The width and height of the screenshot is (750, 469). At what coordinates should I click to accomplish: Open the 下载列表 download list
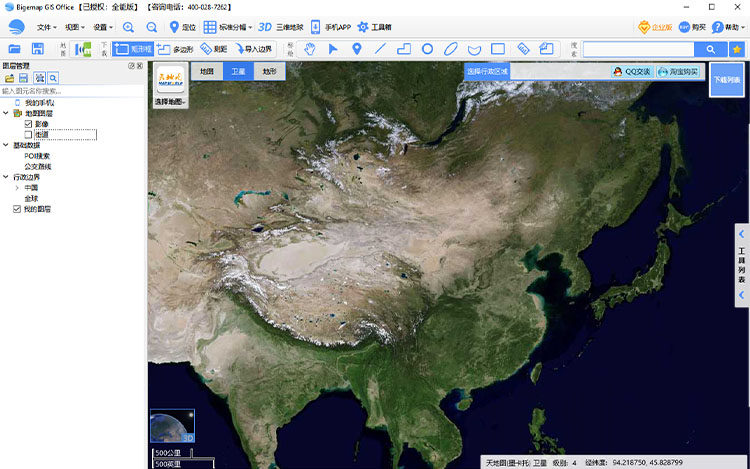[x=727, y=79]
